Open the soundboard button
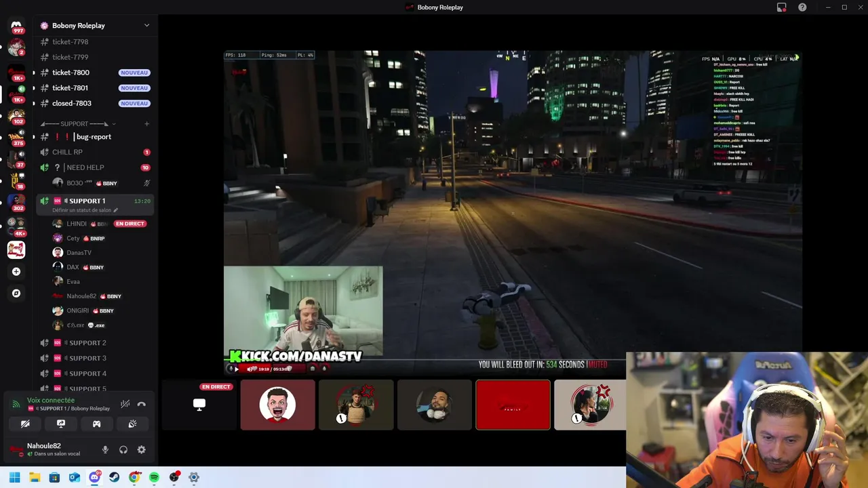 [x=132, y=424]
